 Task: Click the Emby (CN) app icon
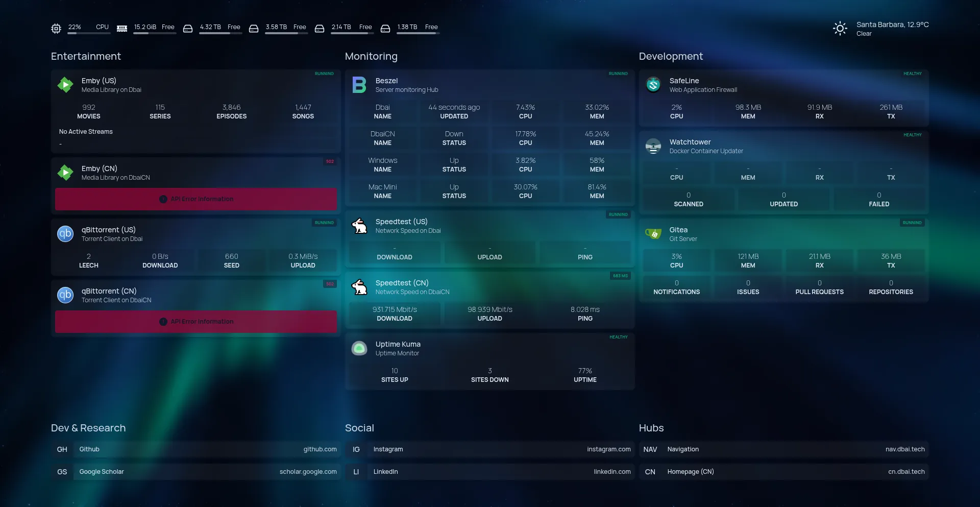(x=65, y=173)
